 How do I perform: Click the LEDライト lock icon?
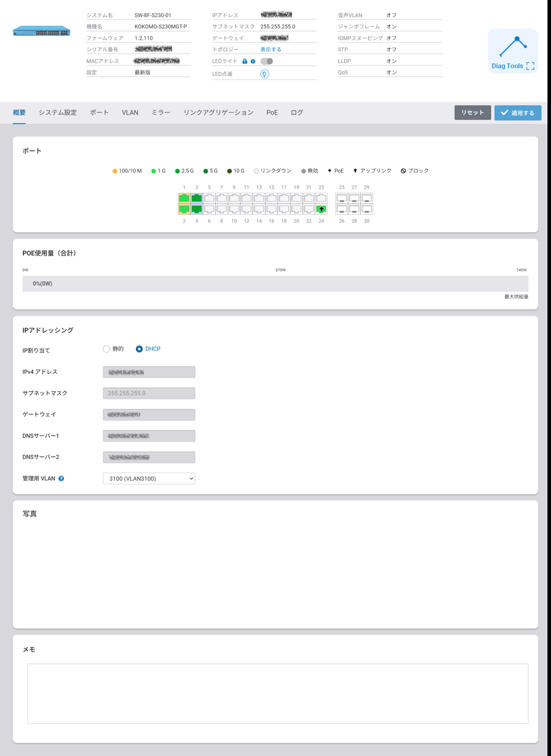(x=245, y=61)
